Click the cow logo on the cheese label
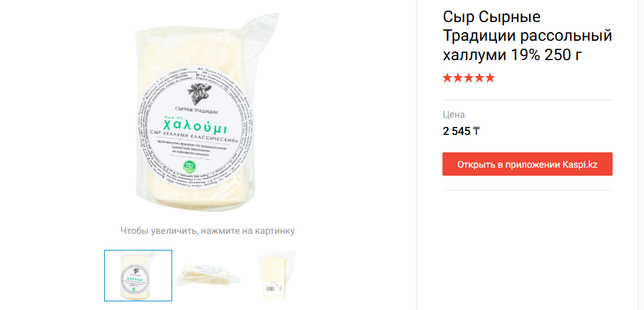 (x=199, y=93)
